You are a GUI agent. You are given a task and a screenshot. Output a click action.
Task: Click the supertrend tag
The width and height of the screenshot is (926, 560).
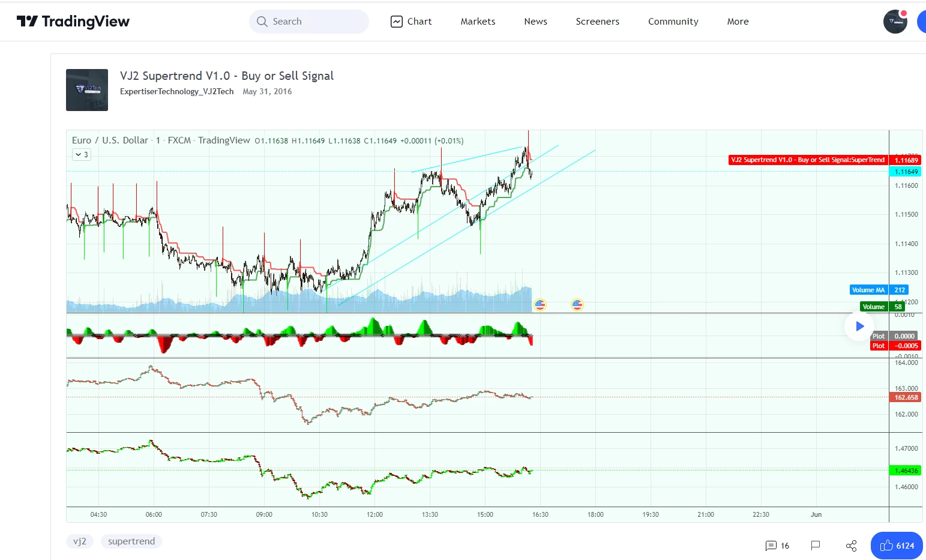[x=131, y=541]
